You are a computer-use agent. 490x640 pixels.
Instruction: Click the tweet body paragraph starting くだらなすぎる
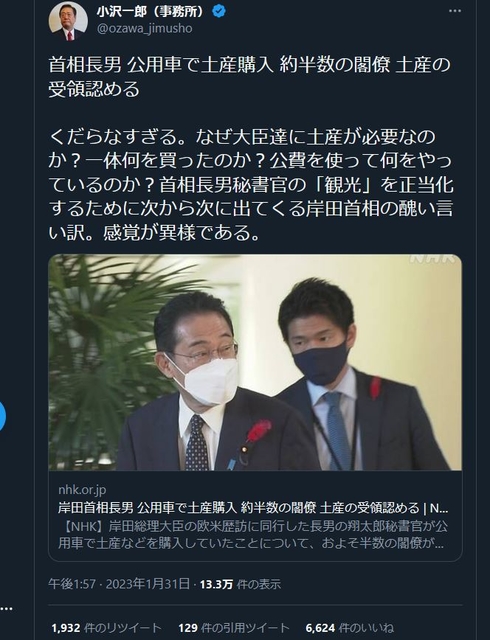251,185
